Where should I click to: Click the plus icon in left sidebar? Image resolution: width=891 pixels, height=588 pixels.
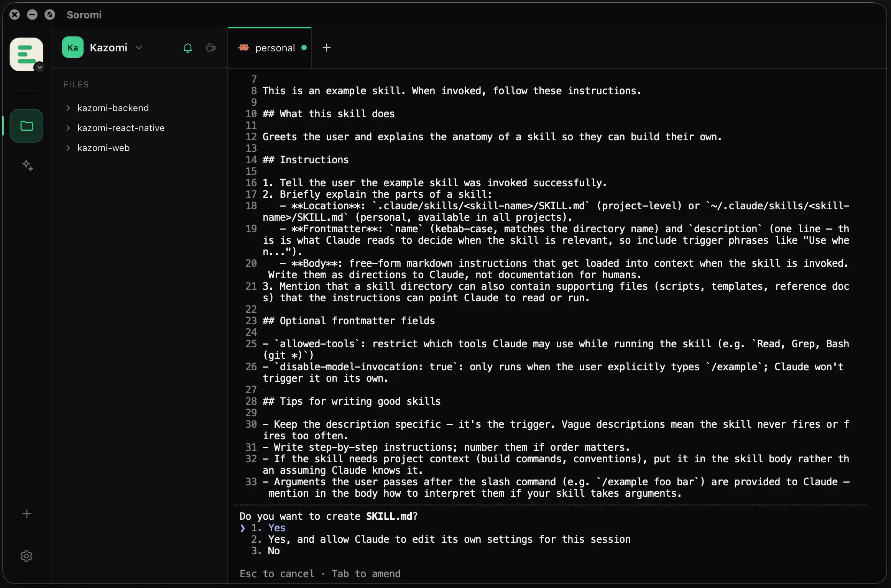coord(26,514)
